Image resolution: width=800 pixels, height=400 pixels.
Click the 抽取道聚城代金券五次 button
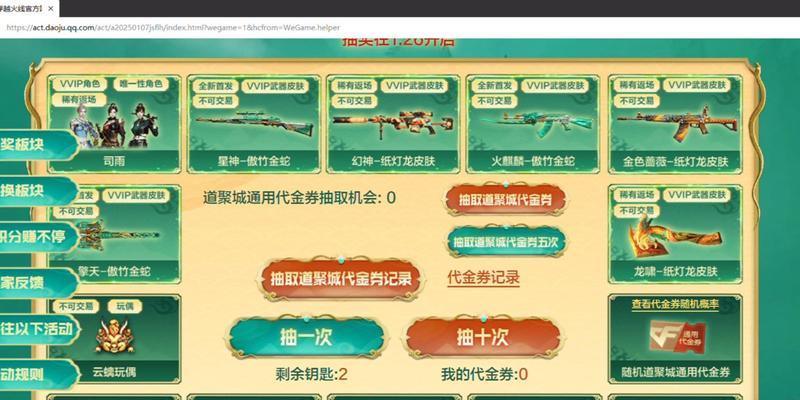click(507, 241)
